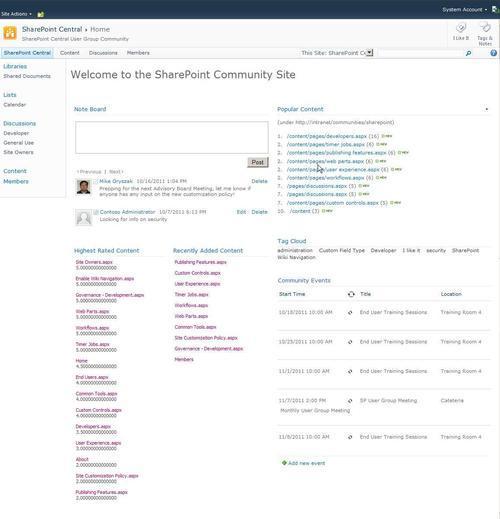This screenshot has width=500, height=519.
Task: Click Mike Oryszak's profile photo
Action: point(83,187)
